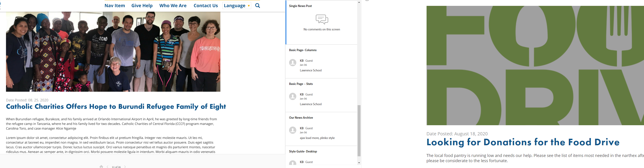Click the comments panel scrollbar thumb
Screen dimensions: 644x168
click(x=359, y=130)
